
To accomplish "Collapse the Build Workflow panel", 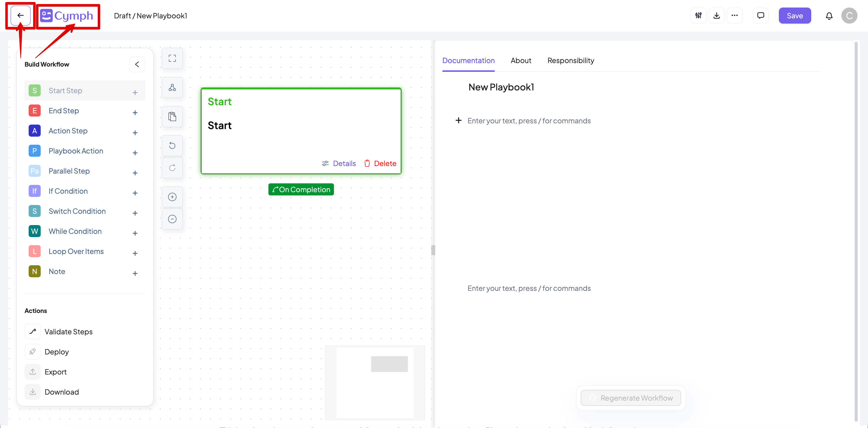I will pyautogui.click(x=137, y=64).
